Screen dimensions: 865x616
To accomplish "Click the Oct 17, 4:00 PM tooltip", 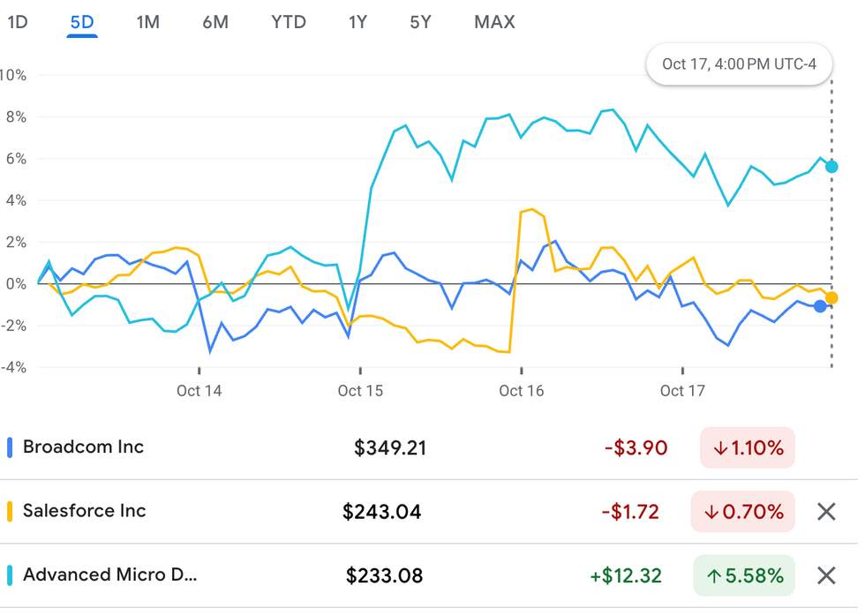I will (739, 64).
